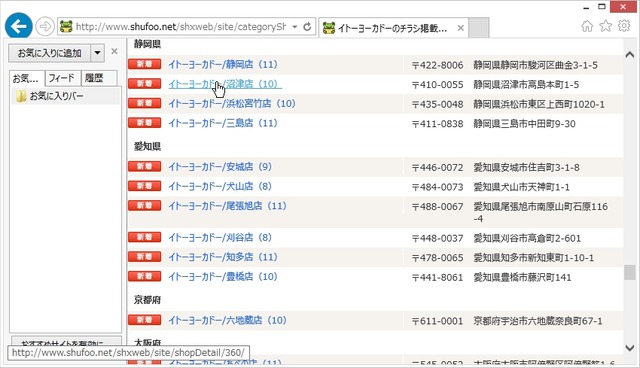Viewport: 640px width, 368px height.
Task: Open the 安城店 (9) store link
Action: [x=220, y=167]
